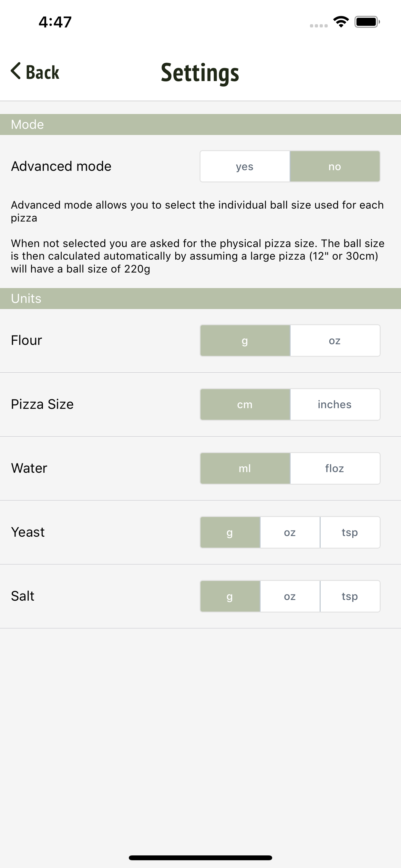Switch Pizza Size to inches

[x=335, y=404]
